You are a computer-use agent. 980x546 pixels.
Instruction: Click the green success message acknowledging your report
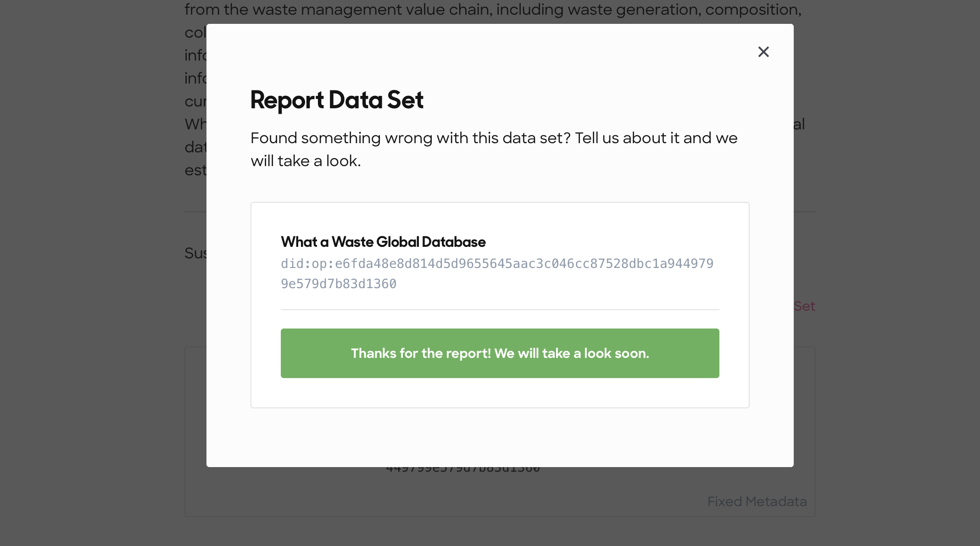(x=500, y=353)
